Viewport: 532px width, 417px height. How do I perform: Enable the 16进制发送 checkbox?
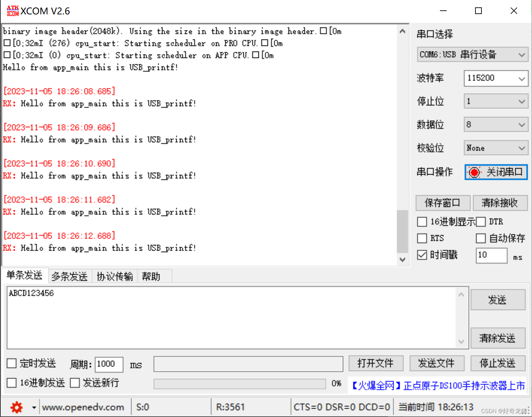pos(12,383)
